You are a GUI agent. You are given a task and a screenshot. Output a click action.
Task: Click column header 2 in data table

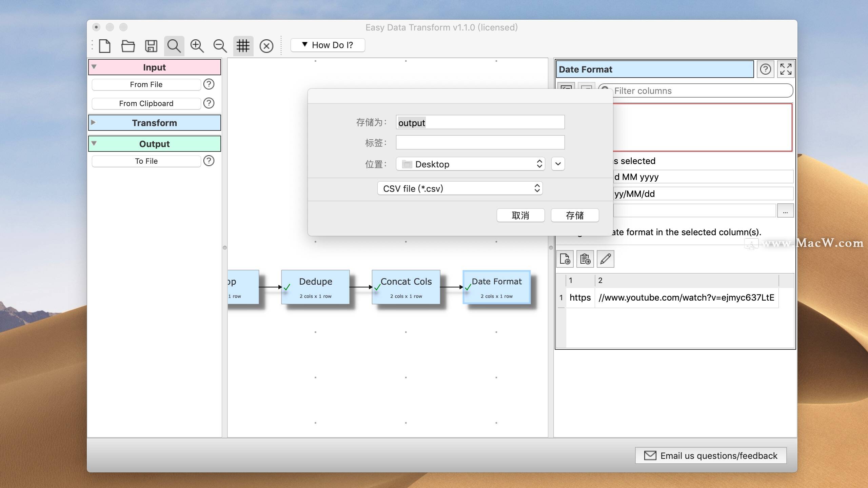(x=687, y=281)
